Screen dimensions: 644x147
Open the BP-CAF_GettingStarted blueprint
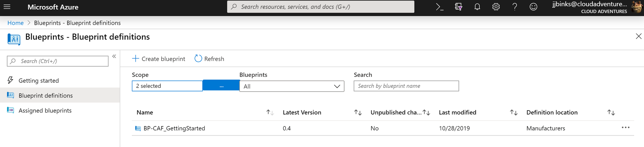[x=174, y=128]
